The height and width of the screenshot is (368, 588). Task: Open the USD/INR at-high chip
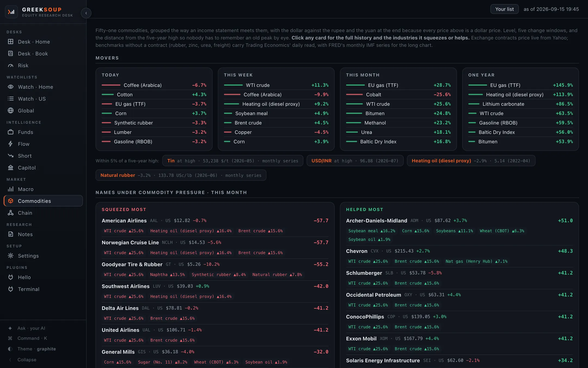355,161
